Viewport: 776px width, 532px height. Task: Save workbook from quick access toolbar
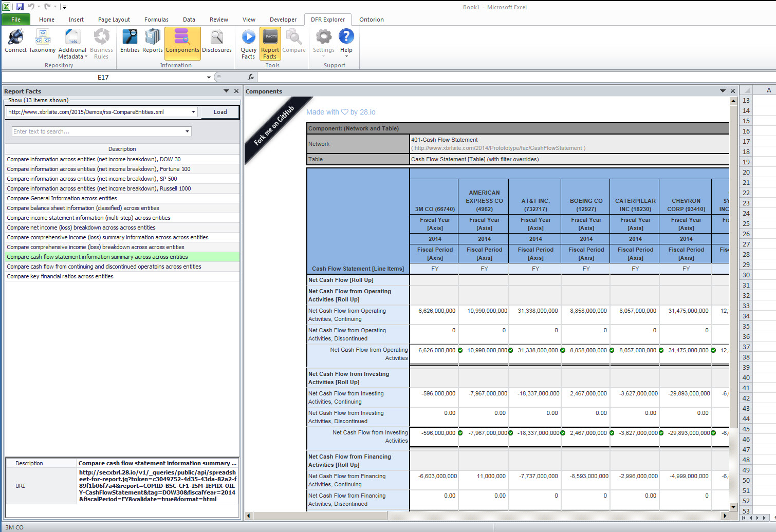(20, 7)
